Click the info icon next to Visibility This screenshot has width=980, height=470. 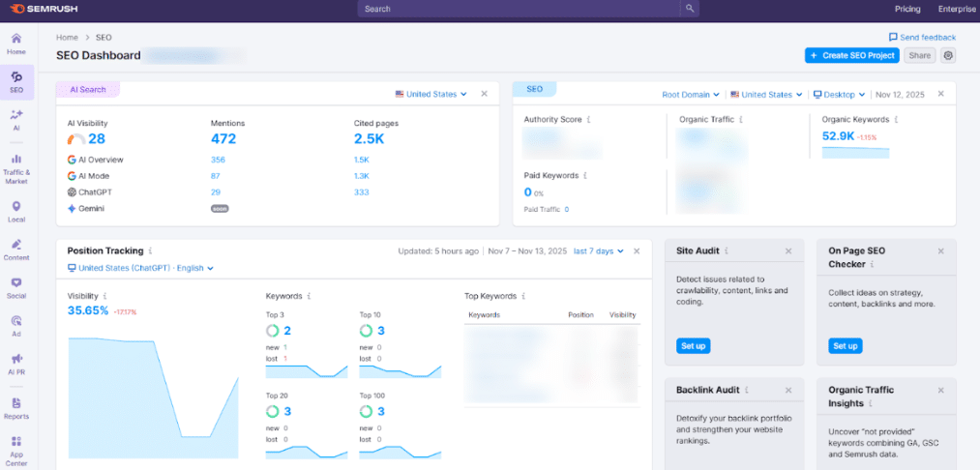coord(104,296)
